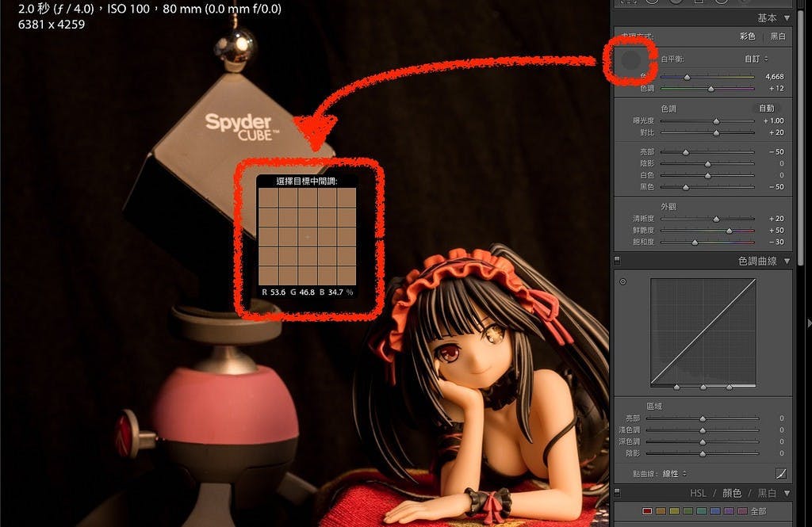Select the red color swatch
The width and height of the screenshot is (812, 527).
point(647,511)
